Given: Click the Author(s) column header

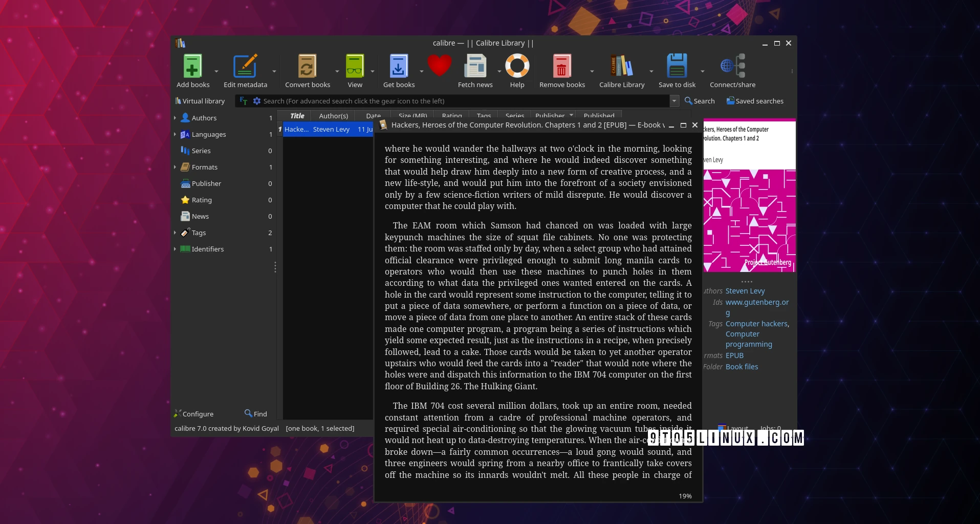Looking at the screenshot, I should (x=333, y=116).
